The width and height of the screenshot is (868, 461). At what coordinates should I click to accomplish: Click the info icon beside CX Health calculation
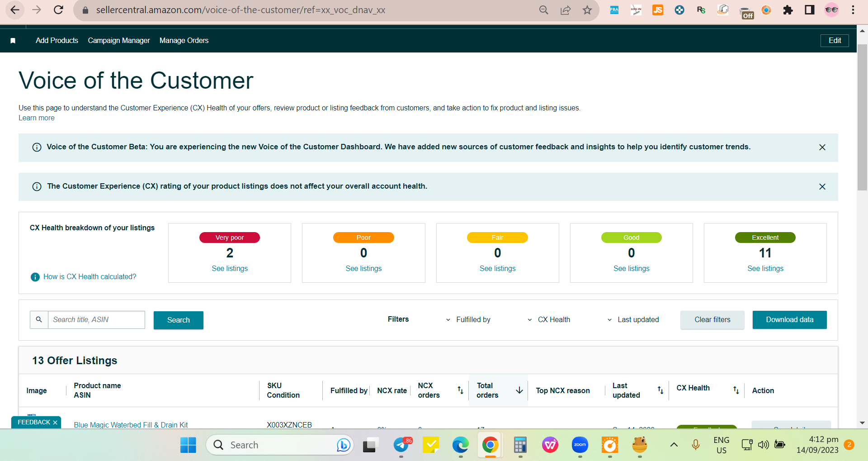35,277
